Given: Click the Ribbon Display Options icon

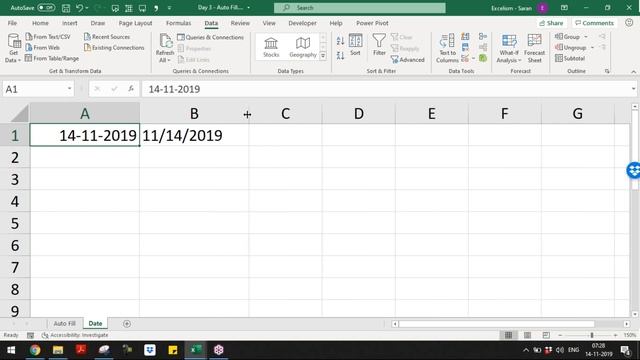Looking at the screenshot, I should [564, 8].
